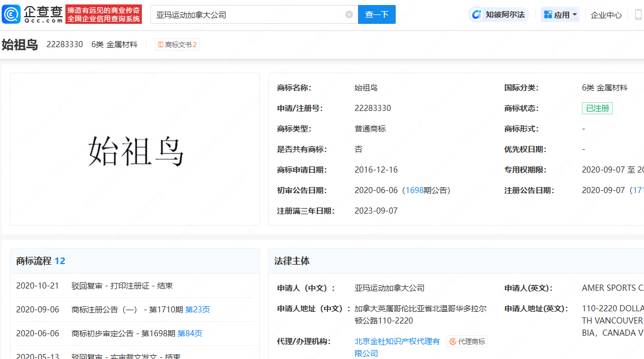Image resolution: width=644 pixels, height=359 pixels.
Task: Click the 代理商标 registered-mark icon
Action: (453, 342)
